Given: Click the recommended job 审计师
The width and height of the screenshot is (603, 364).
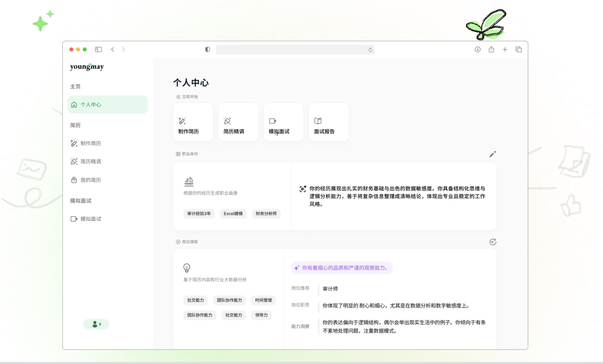Looking at the screenshot, I should 330,289.
